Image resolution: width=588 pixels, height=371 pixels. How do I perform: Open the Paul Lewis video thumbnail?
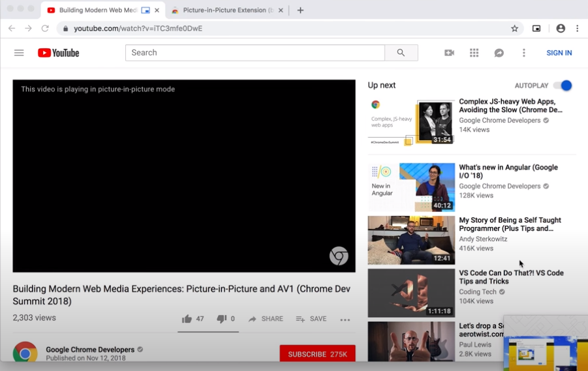(x=411, y=342)
